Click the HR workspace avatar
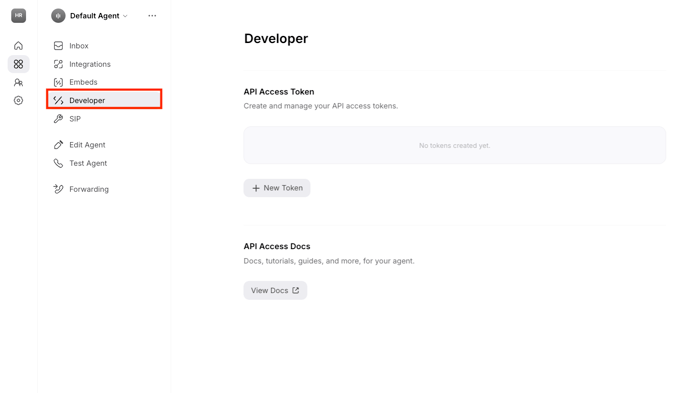Image resolution: width=688 pixels, height=393 pixels. coord(18,15)
